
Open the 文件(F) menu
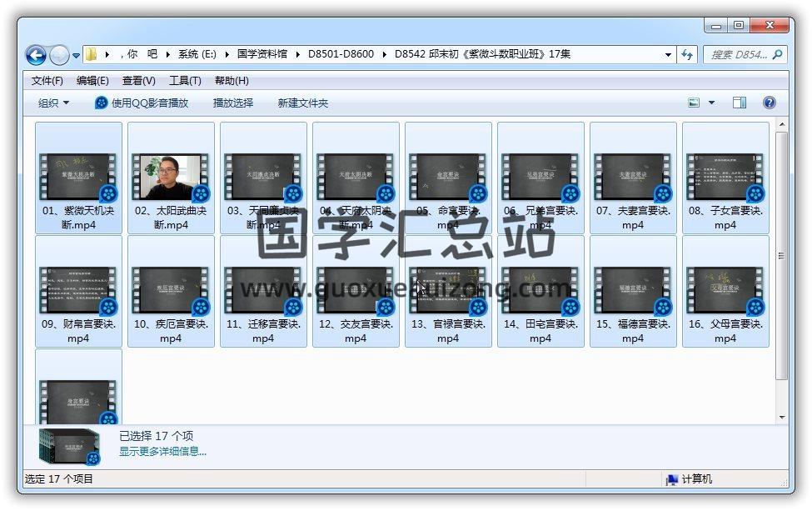click(x=47, y=81)
